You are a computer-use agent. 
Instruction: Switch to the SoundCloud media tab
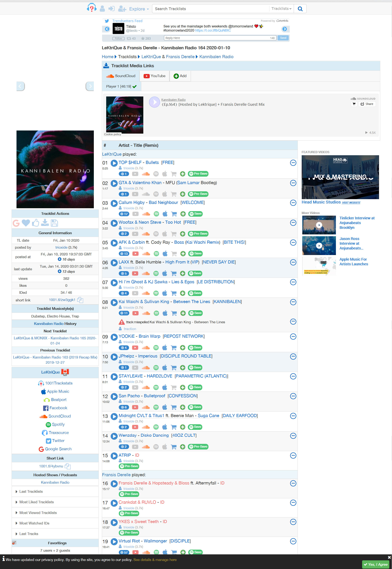pyautogui.click(x=121, y=76)
